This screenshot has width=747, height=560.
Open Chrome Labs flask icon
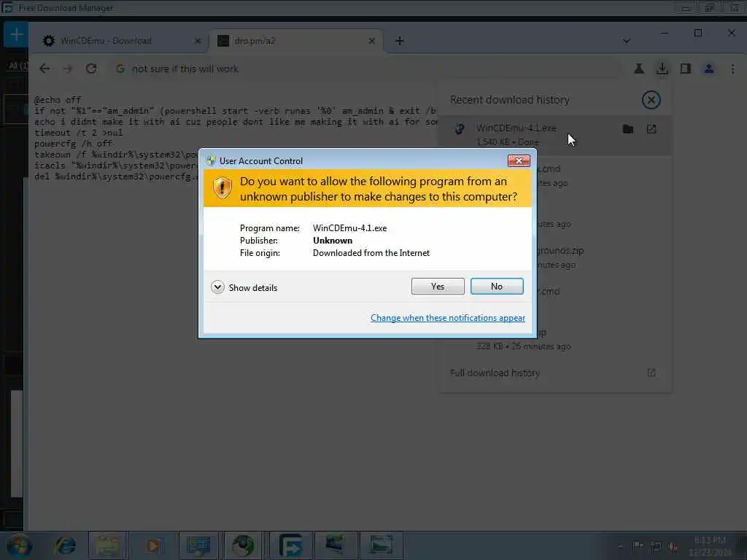point(639,69)
